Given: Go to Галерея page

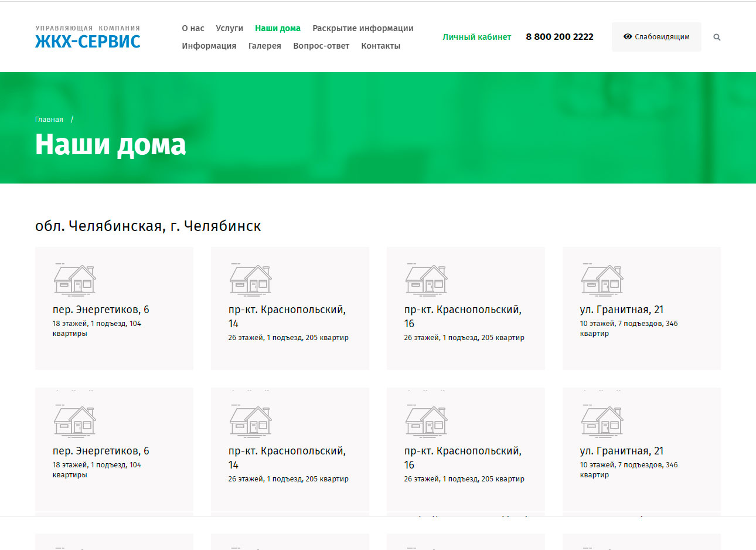Looking at the screenshot, I should [264, 46].
